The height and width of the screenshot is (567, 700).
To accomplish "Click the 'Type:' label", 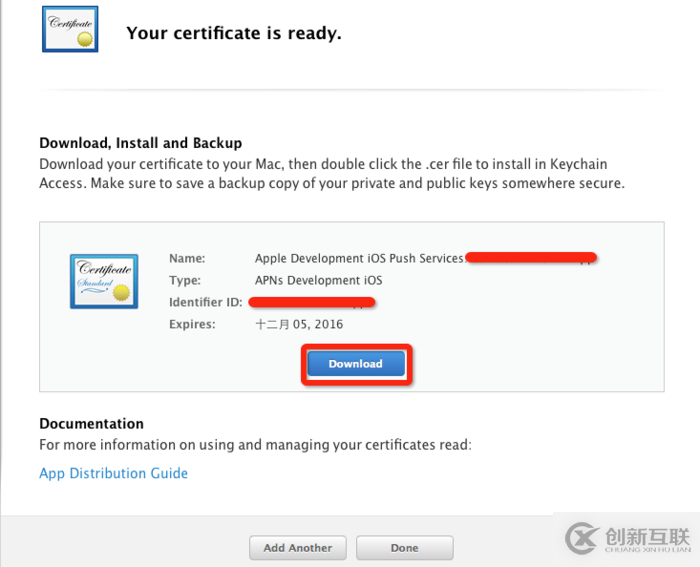I will coord(185,280).
